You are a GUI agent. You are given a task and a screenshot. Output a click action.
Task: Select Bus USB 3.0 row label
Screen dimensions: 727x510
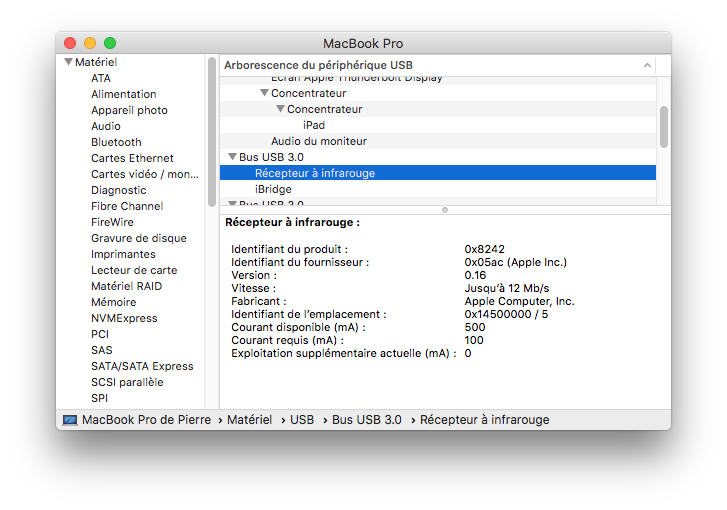tap(271, 157)
